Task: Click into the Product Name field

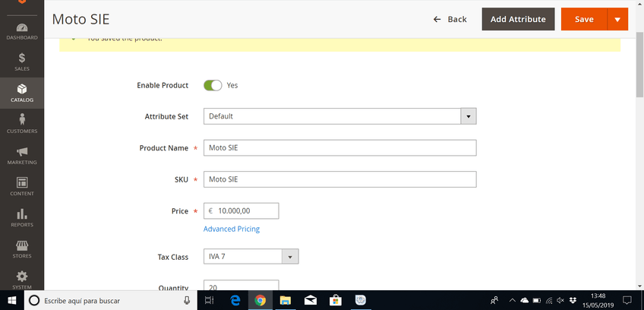Action: pos(339,147)
